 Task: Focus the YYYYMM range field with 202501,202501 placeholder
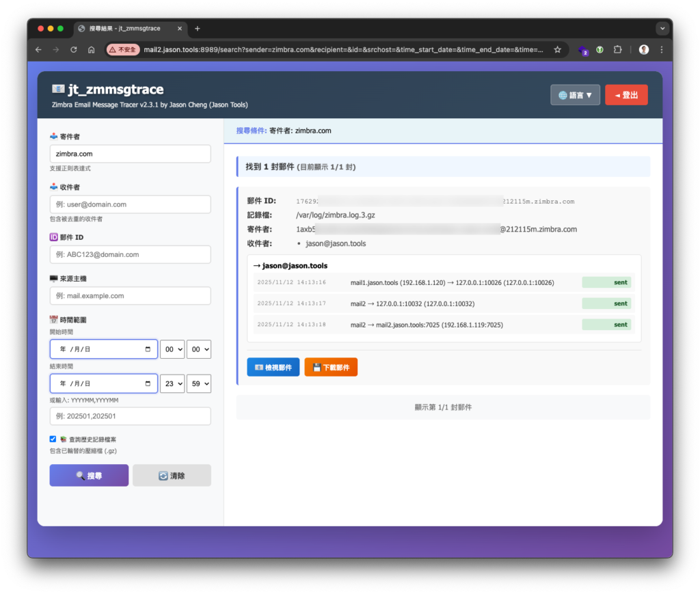tap(131, 416)
